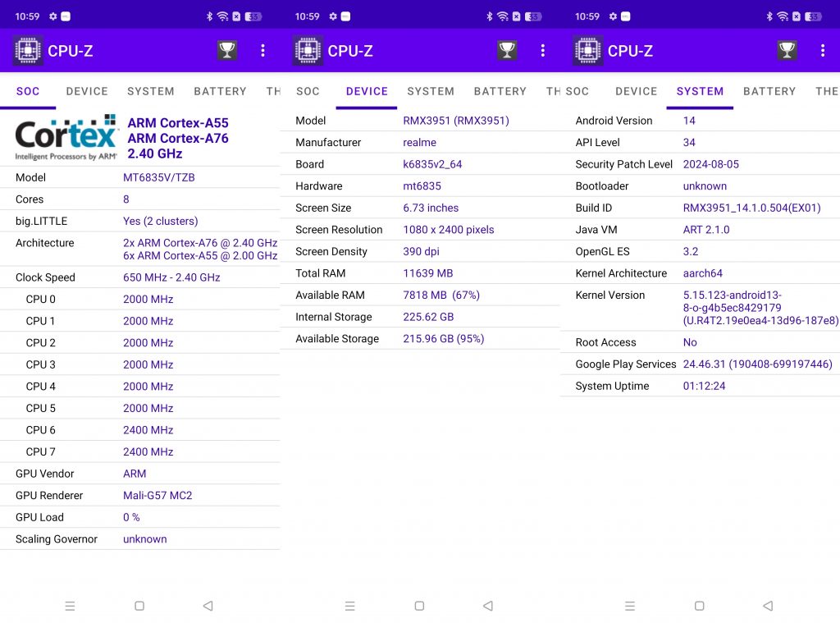Tap the '2024-08-05' security patch value

point(711,165)
